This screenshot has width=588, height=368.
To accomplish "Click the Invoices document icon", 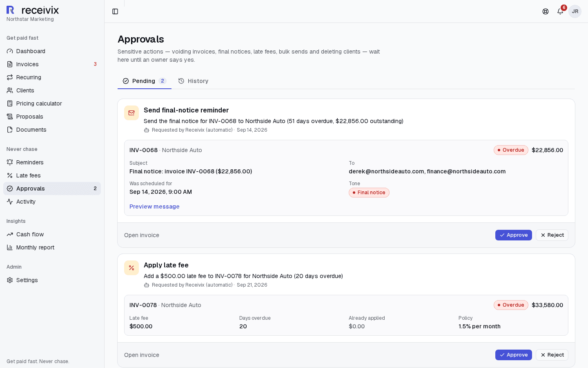I will 10,64.
